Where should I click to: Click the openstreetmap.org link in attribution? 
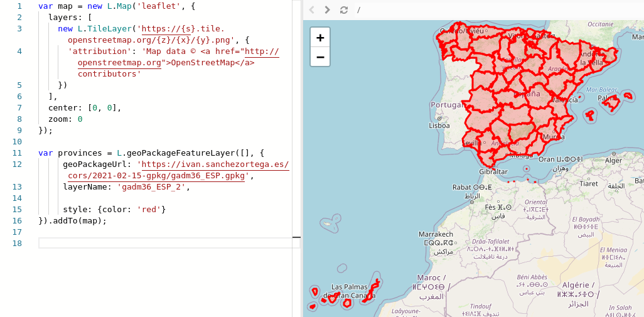coord(119,63)
